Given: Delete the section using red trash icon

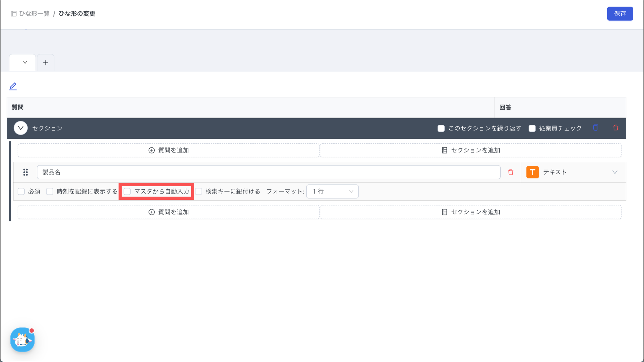Looking at the screenshot, I should pos(616,128).
